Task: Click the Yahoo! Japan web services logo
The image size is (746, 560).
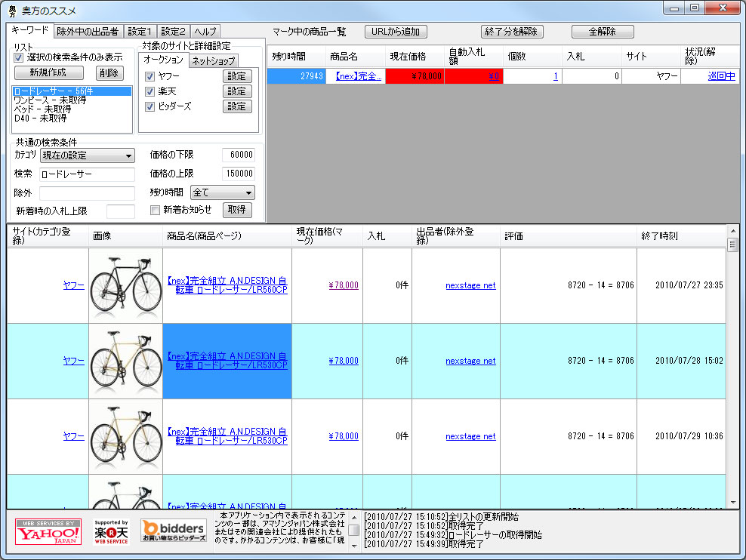Action: [x=47, y=531]
